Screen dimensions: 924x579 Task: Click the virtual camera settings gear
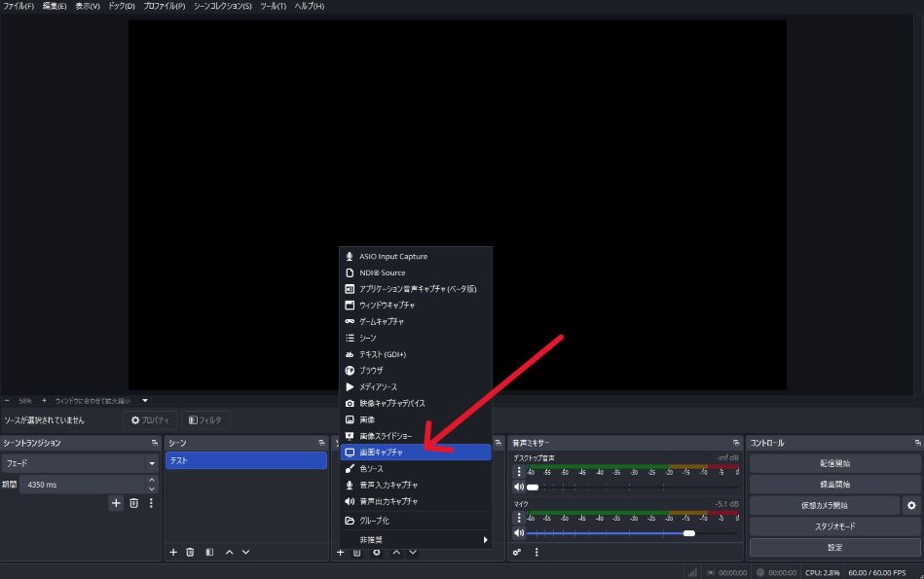click(911, 505)
